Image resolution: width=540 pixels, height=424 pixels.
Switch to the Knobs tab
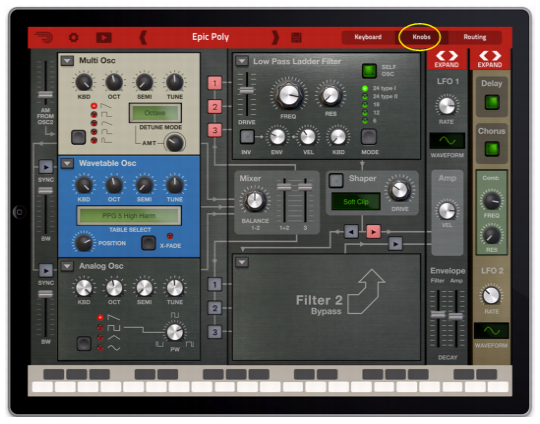[422, 37]
